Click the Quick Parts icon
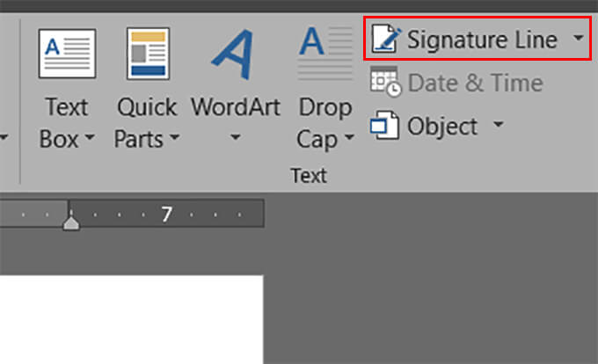598x364 pixels. point(147,53)
